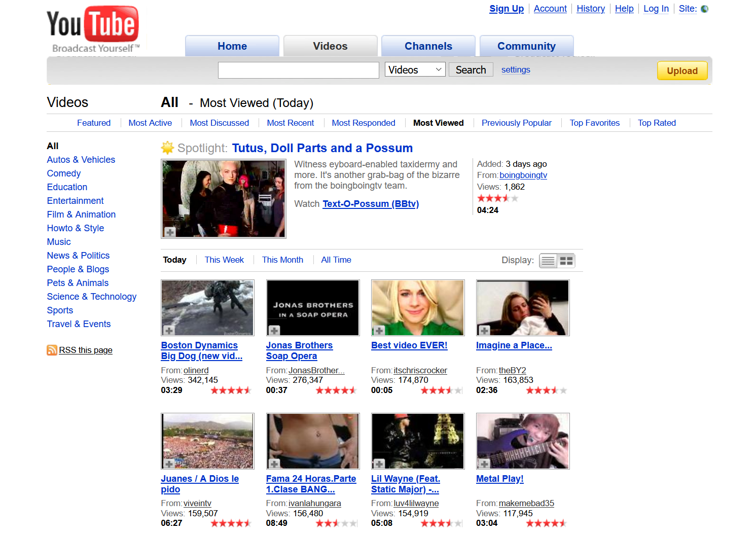The width and height of the screenshot is (756, 535).
Task: Click the Log In link
Action: 656,9
